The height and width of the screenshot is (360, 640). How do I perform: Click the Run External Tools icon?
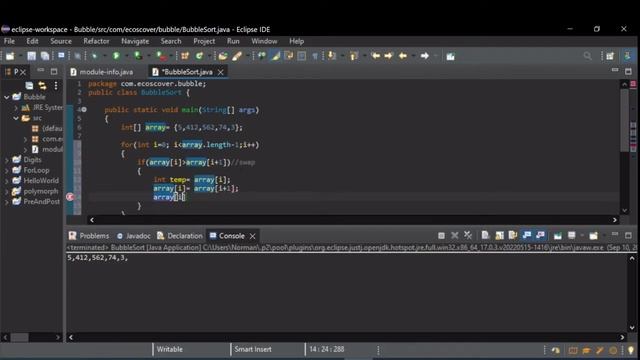pyautogui.click(x=161, y=56)
